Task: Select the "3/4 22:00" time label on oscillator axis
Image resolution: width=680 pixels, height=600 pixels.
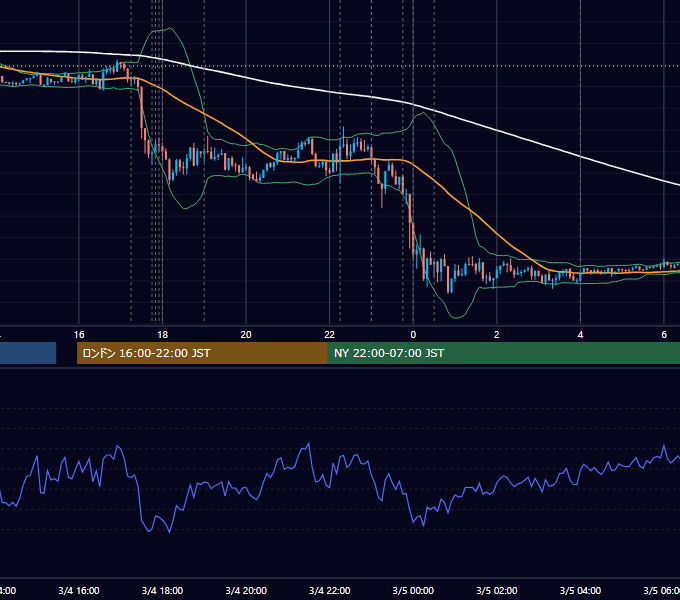Action: 330,590
